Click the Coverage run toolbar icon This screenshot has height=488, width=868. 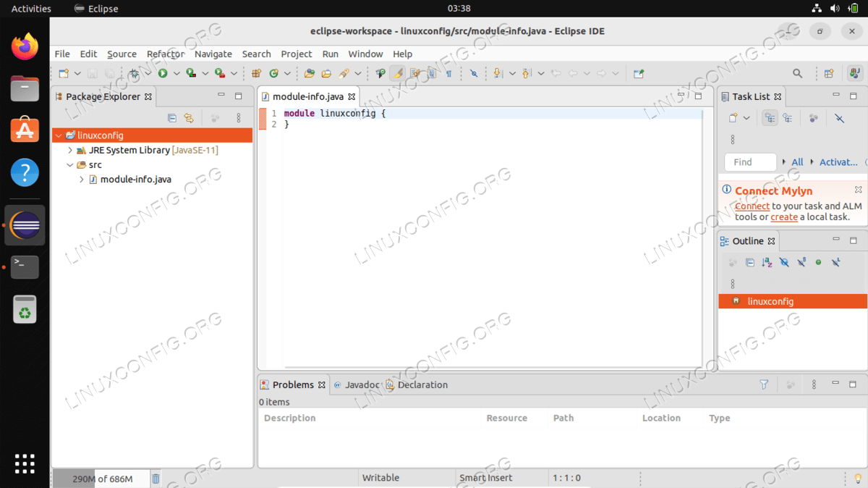coord(191,73)
